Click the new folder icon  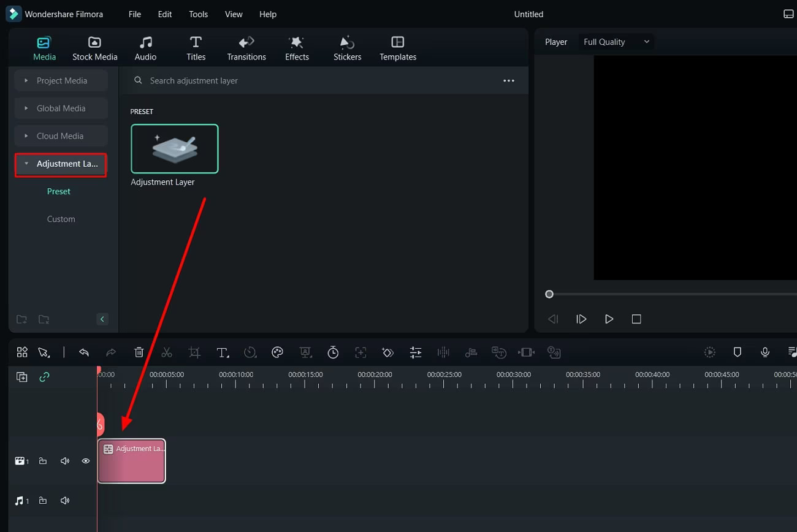(21, 319)
